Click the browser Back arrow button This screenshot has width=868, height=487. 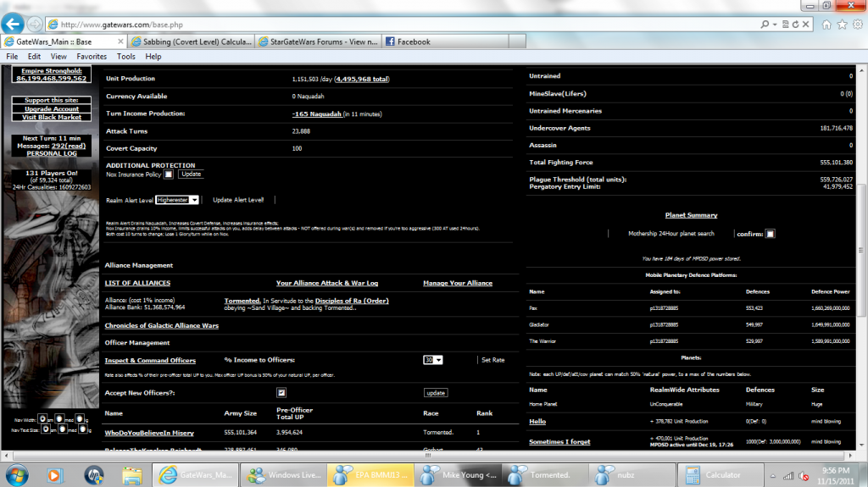point(14,23)
